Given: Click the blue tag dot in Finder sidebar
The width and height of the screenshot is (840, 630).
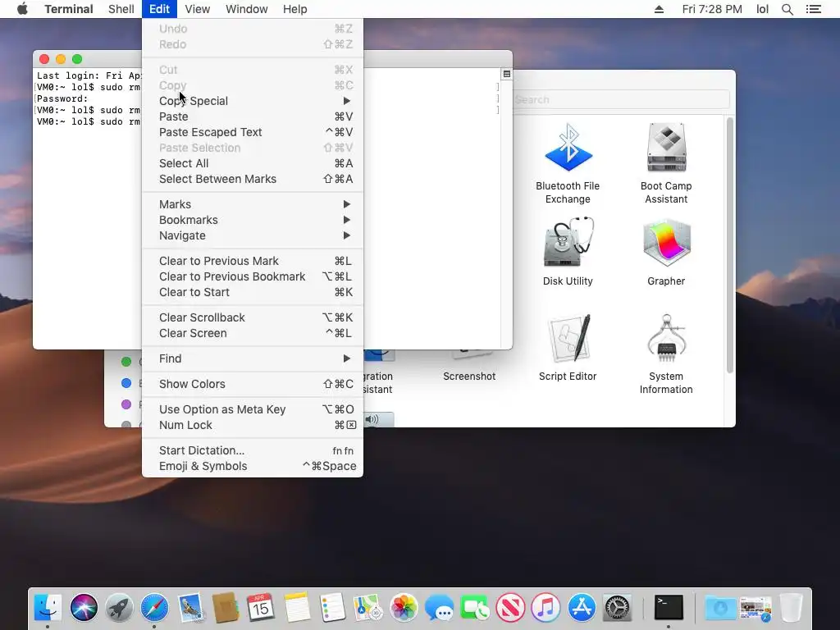Looking at the screenshot, I should pyautogui.click(x=126, y=383).
